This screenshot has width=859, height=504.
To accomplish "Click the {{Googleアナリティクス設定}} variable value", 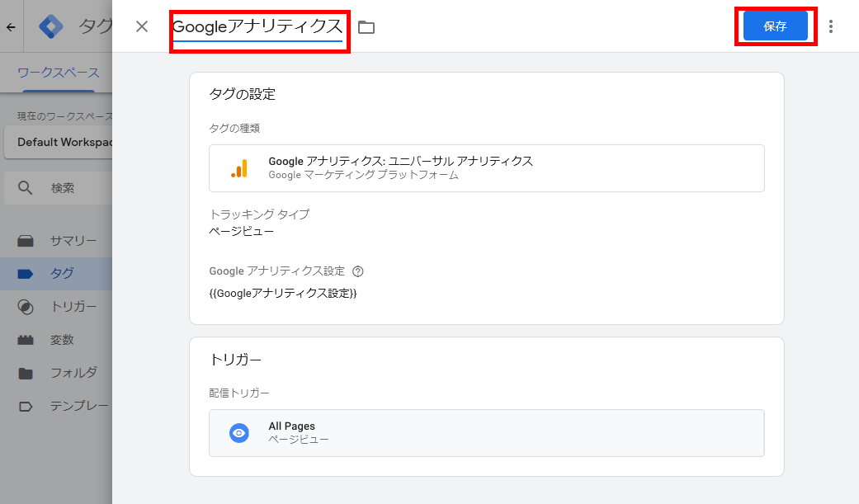I will coord(283,293).
